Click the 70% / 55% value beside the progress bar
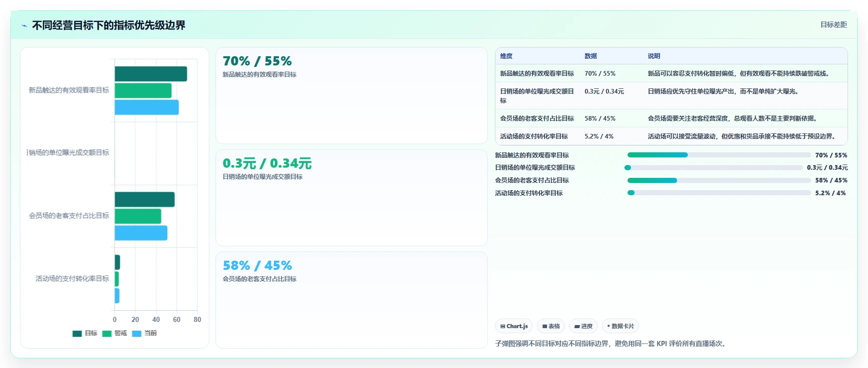The height and width of the screenshot is (368, 868). (x=831, y=155)
